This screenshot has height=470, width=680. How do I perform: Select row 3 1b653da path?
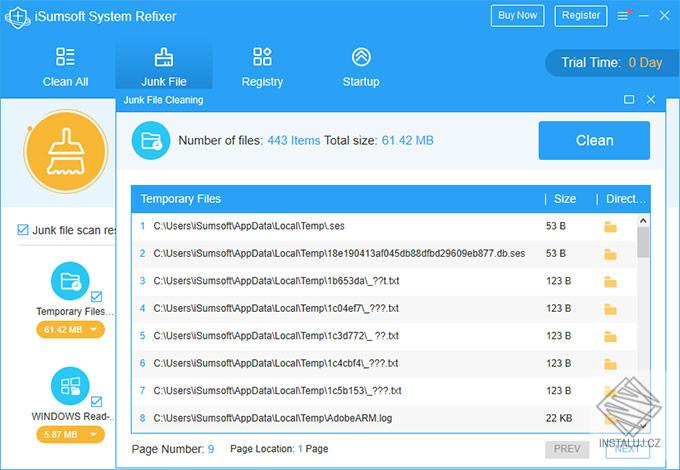tap(276, 281)
